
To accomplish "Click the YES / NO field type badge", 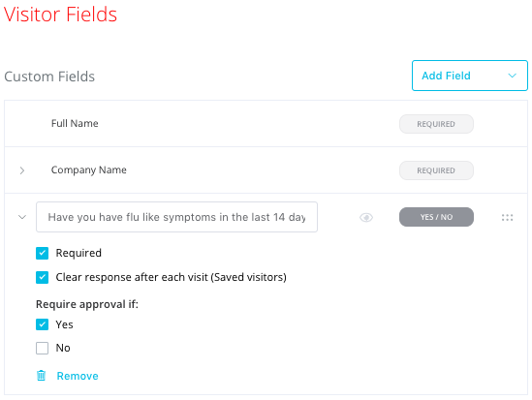I will 436,217.
